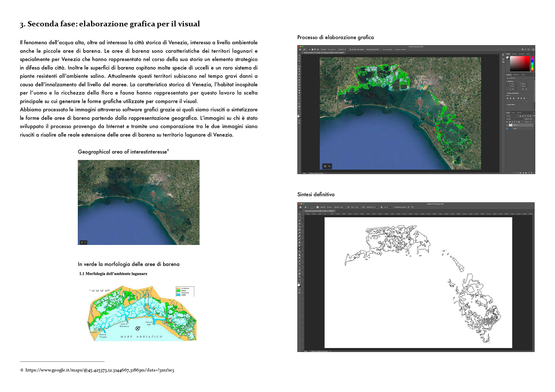Open the Google Maps footnote URL
This screenshot has height=392, width=555.
click(100, 370)
